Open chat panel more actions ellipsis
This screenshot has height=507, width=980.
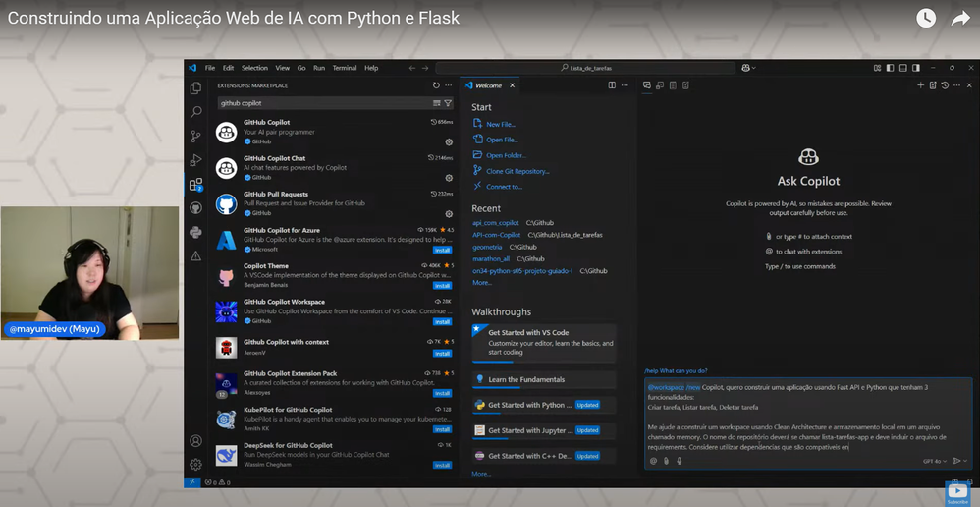point(956,85)
